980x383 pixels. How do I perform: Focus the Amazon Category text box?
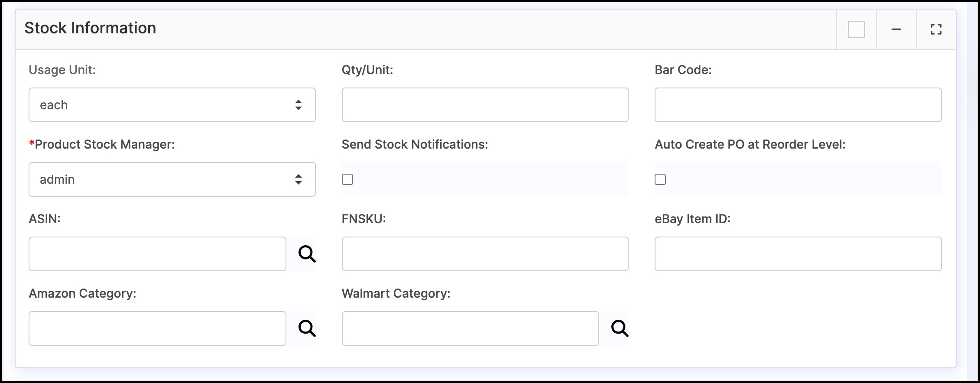157,328
